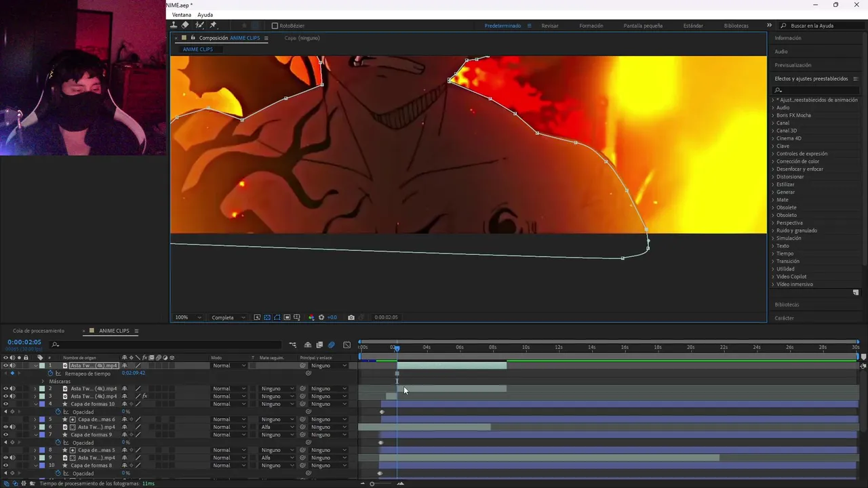
Task: Create new preset icon in effects panel
Action: click(x=856, y=292)
